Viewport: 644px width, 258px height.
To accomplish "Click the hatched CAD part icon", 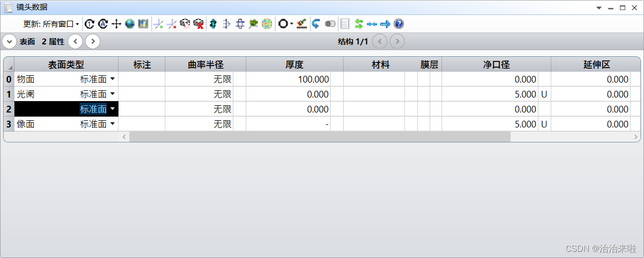I will pyautogui.click(x=185, y=24).
